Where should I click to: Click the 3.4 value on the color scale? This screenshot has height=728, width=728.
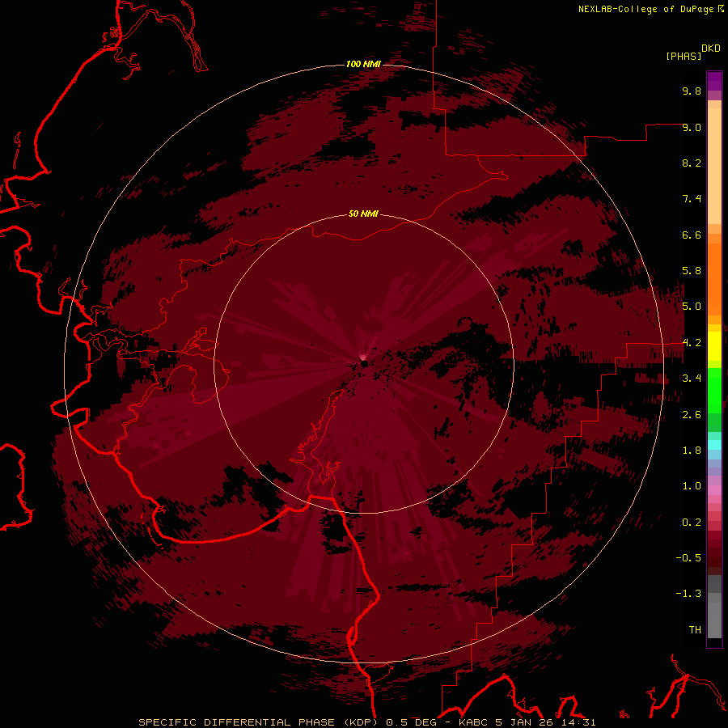pos(692,379)
